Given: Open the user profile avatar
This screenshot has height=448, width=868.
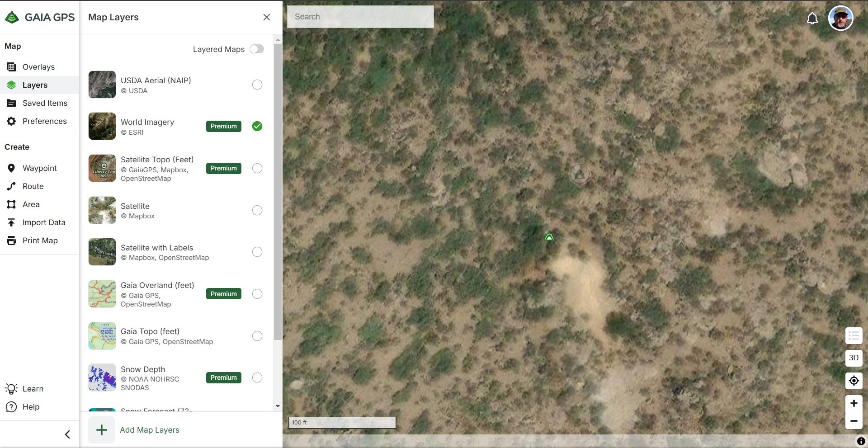Looking at the screenshot, I should (840, 19).
